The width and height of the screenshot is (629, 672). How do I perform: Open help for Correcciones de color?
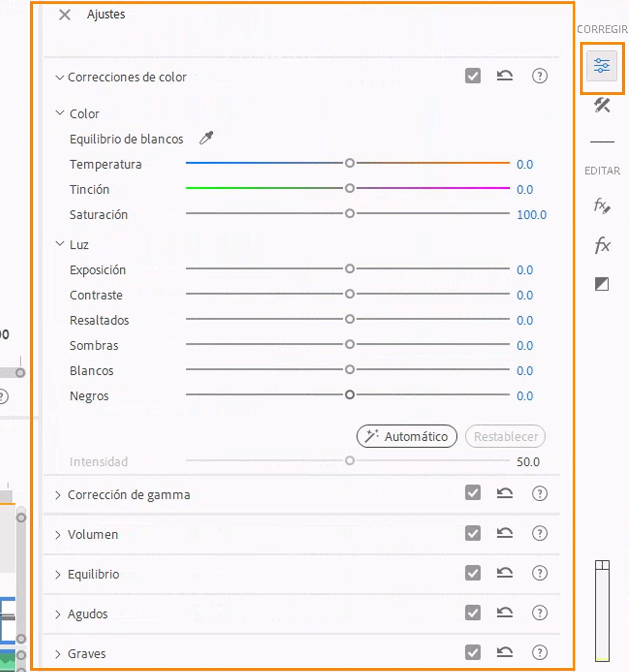[540, 76]
